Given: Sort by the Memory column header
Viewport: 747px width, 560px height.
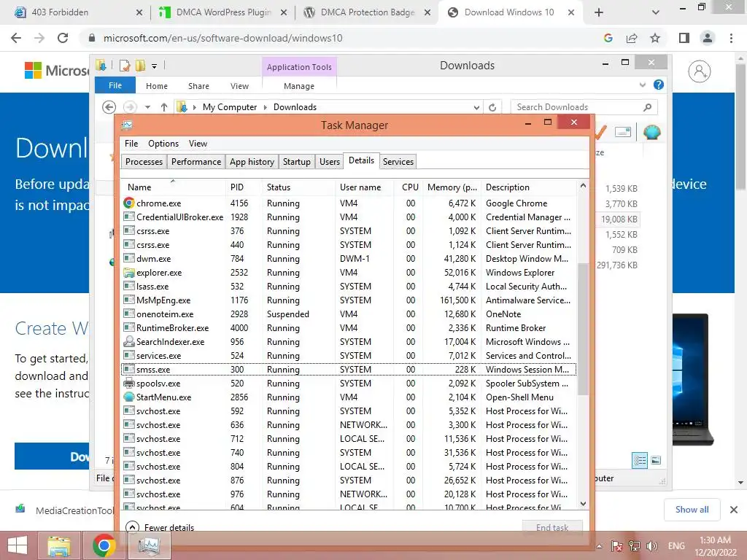Looking at the screenshot, I should tap(452, 187).
